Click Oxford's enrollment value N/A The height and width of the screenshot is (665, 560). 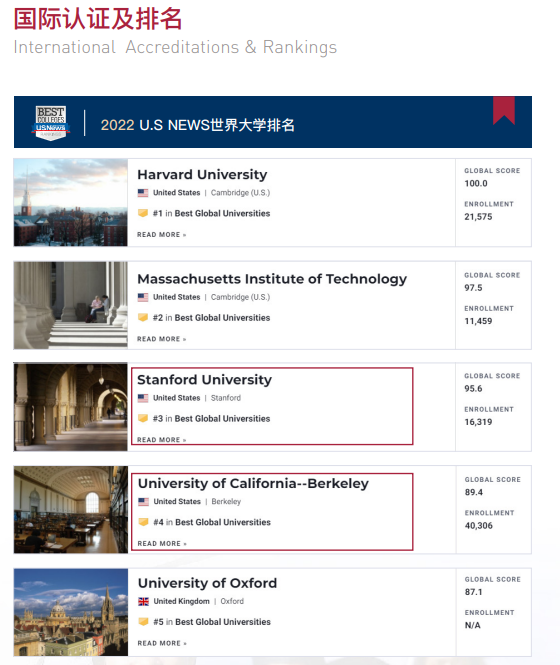[x=473, y=625]
